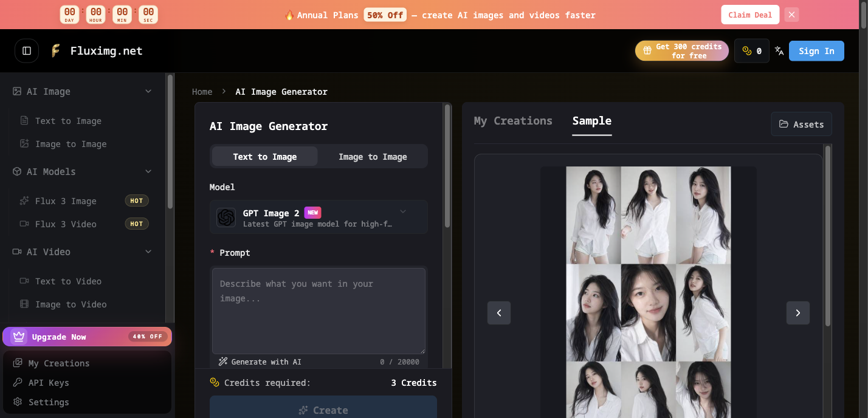The width and height of the screenshot is (868, 418).
Task: Switch to the Image to Image tab
Action: [x=373, y=157]
